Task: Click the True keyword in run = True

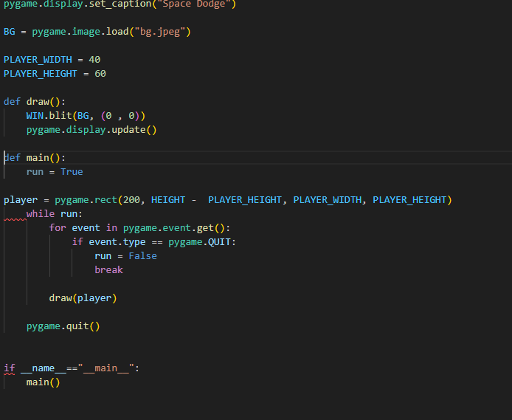Action: click(72, 172)
